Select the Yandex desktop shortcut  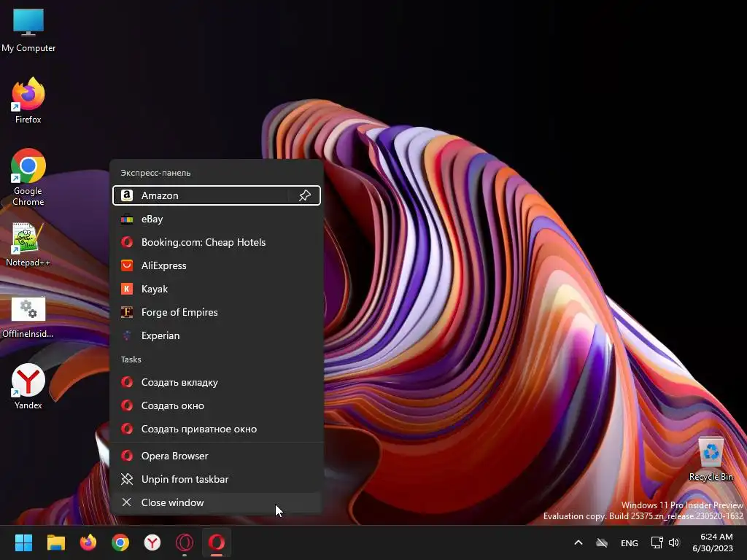point(28,386)
